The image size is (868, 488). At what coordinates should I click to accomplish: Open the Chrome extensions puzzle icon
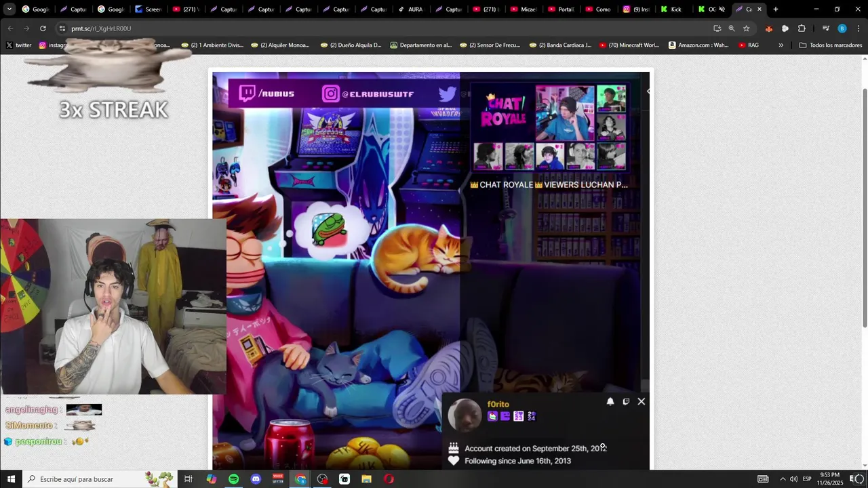click(802, 28)
